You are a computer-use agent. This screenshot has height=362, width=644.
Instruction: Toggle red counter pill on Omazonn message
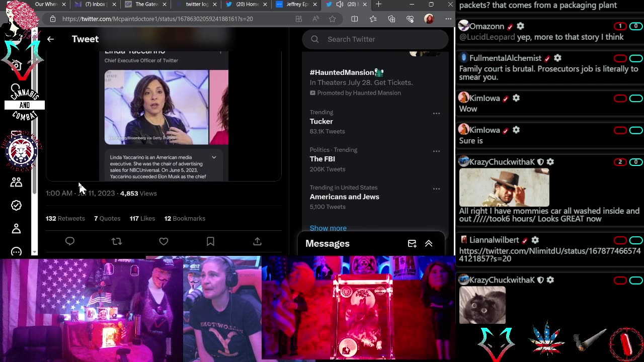coord(620,26)
